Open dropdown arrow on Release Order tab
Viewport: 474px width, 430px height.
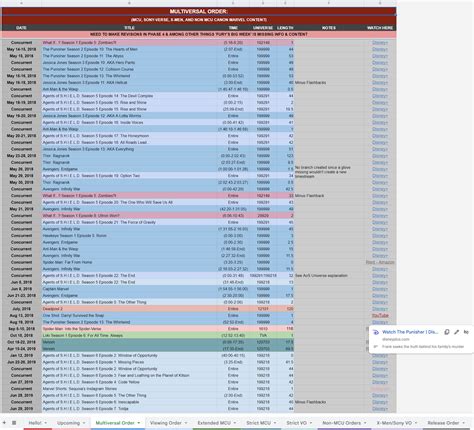(x=463, y=423)
